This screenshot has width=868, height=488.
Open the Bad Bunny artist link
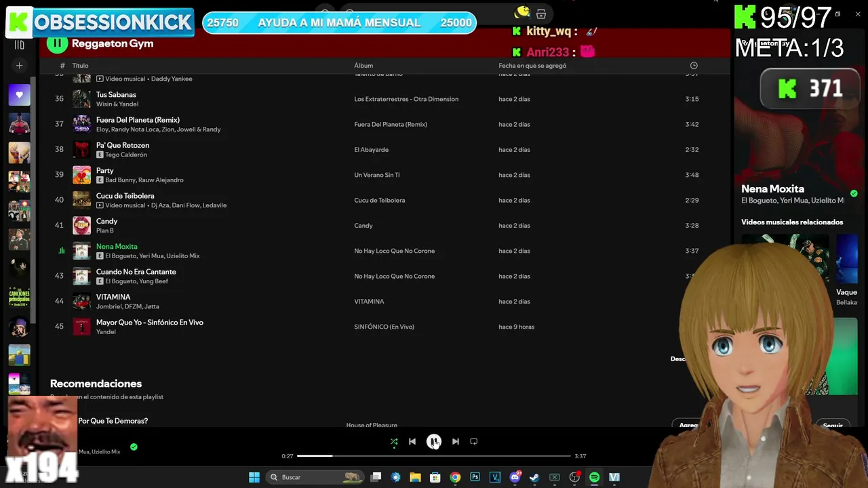coord(120,180)
